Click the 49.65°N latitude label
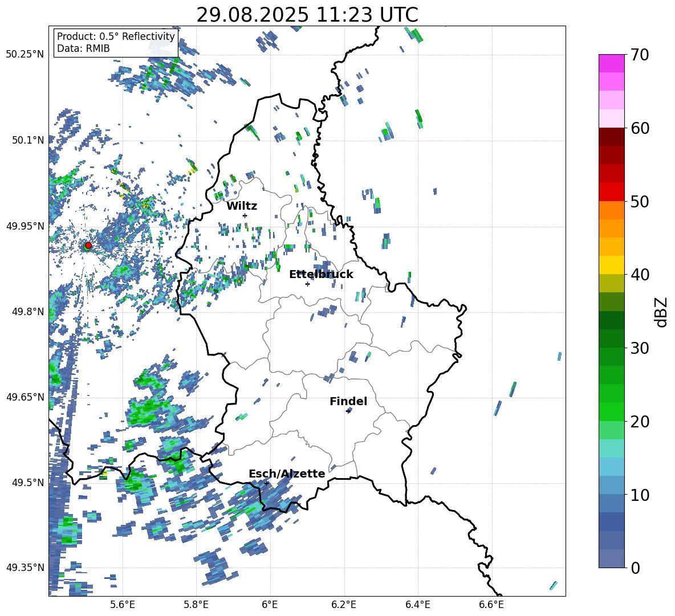Screen dimensions: 675x616 25,397
